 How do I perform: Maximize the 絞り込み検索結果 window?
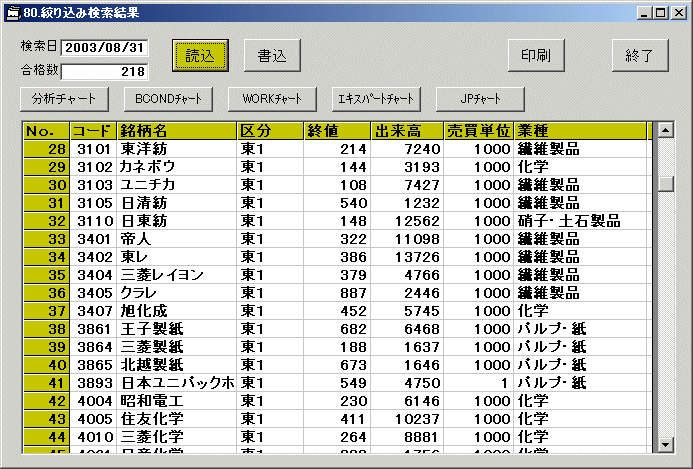pos(660,13)
